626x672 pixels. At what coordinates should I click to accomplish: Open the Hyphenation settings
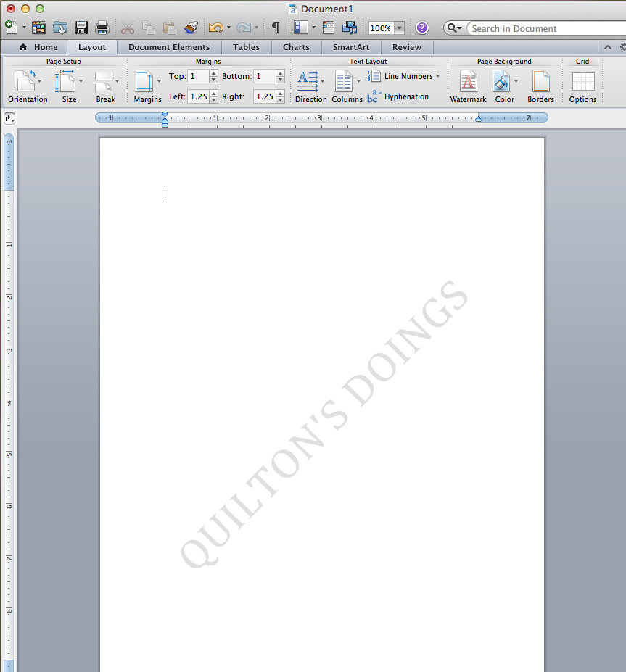pyautogui.click(x=398, y=96)
